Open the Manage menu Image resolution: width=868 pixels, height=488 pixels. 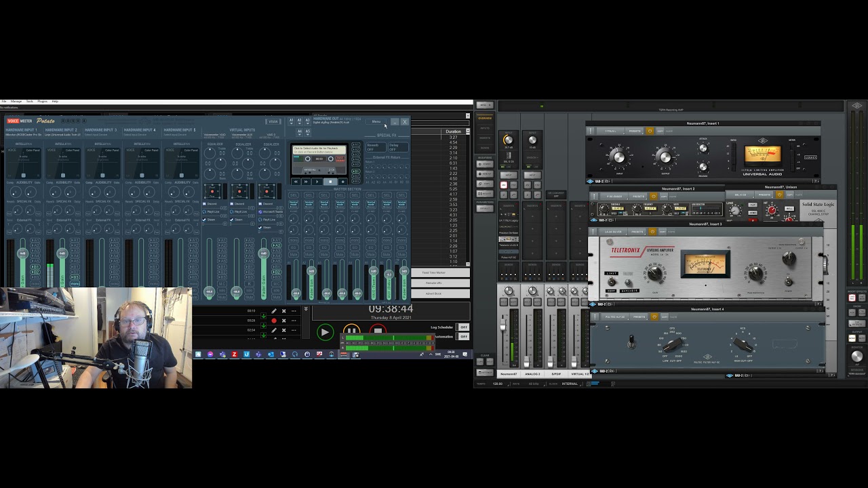pos(16,101)
